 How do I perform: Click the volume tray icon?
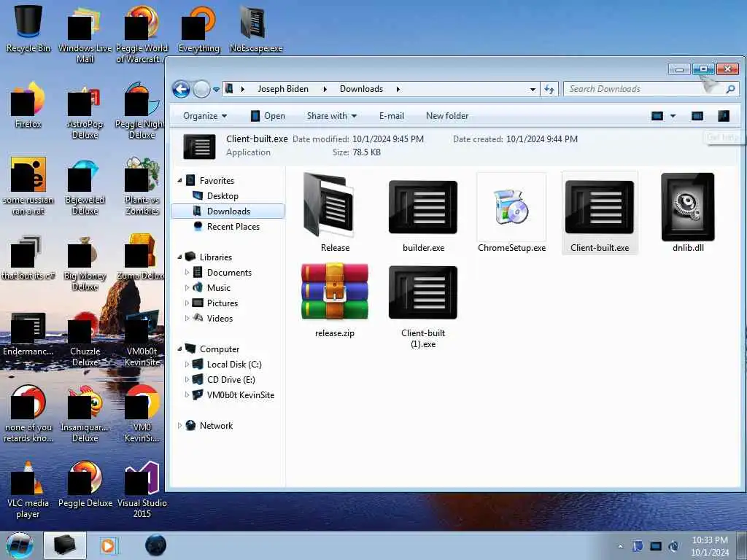coord(673,546)
